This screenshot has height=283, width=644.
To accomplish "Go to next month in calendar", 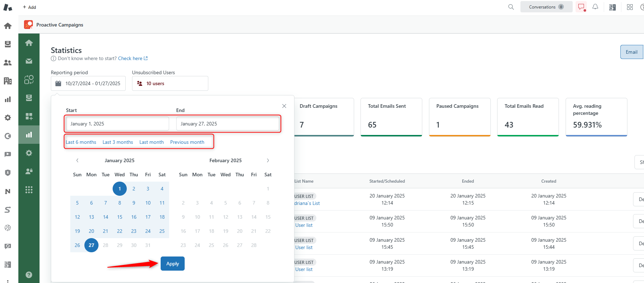I will [x=268, y=160].
